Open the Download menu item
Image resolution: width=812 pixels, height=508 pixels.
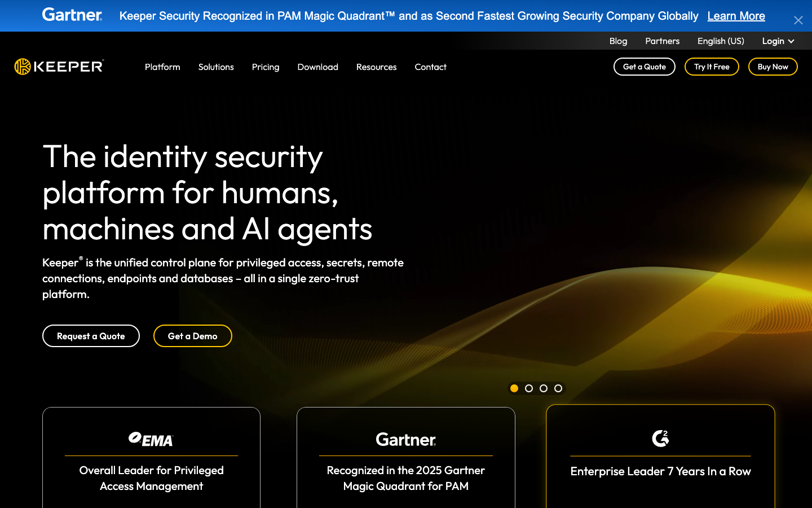(318, 67)
